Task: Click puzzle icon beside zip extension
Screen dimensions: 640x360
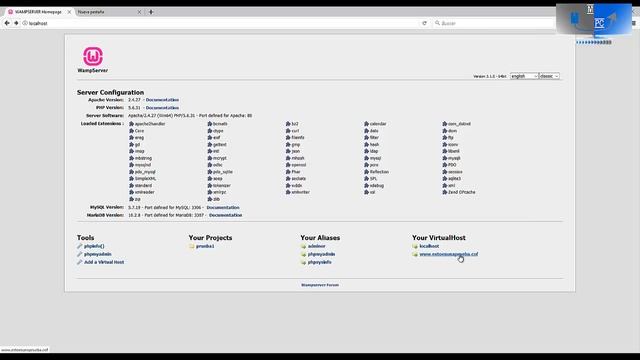Action: coord(131,199)
